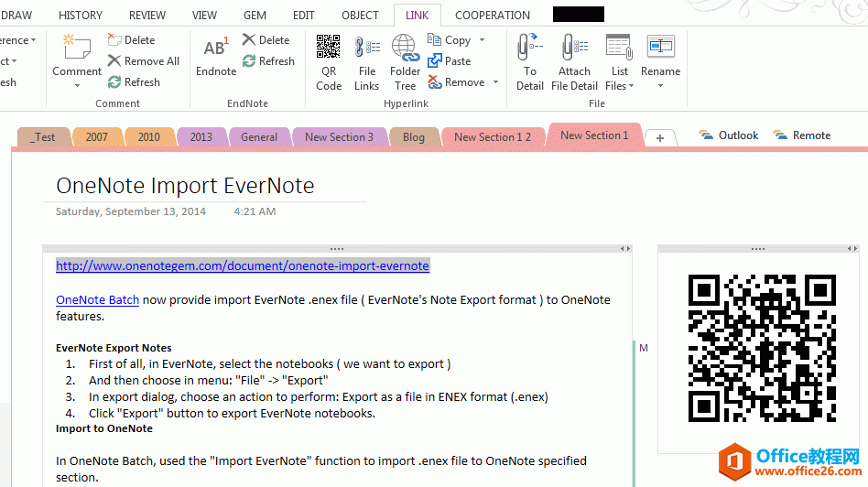Screen dimensions: 868x487
Task: Click Remove All in Comment group
Action: [x=143, y=61]
